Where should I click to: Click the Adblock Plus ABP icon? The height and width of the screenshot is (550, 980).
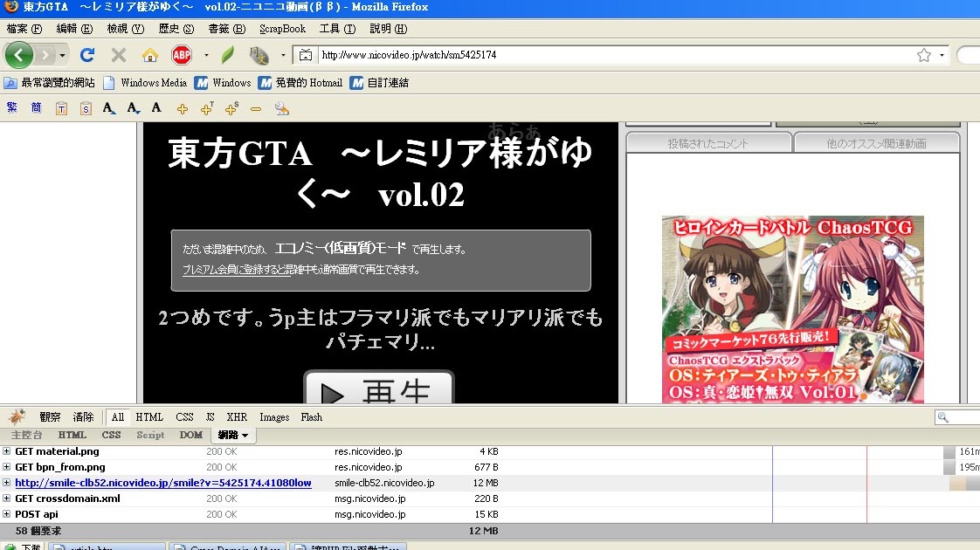tap(182, 55)
